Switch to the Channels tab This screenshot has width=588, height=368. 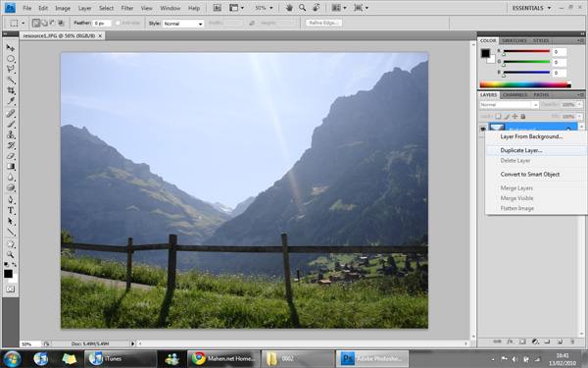pyautogui.click(x=514, y=95)
